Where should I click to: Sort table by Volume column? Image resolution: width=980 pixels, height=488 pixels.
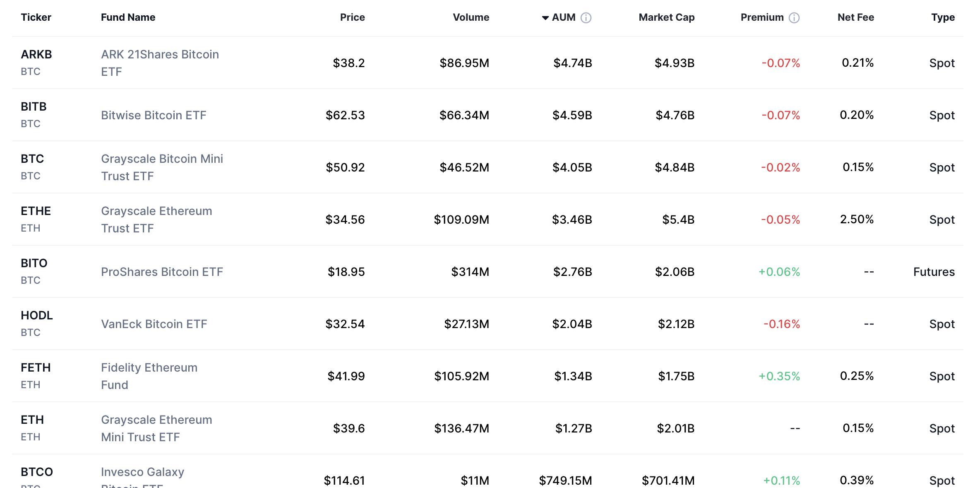point(471,17)
